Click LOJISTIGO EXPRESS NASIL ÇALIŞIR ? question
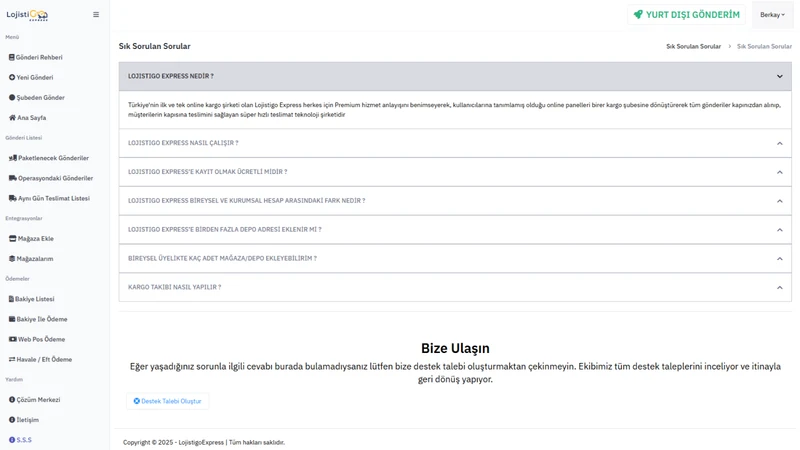The image size is (800, 450). 183,143
